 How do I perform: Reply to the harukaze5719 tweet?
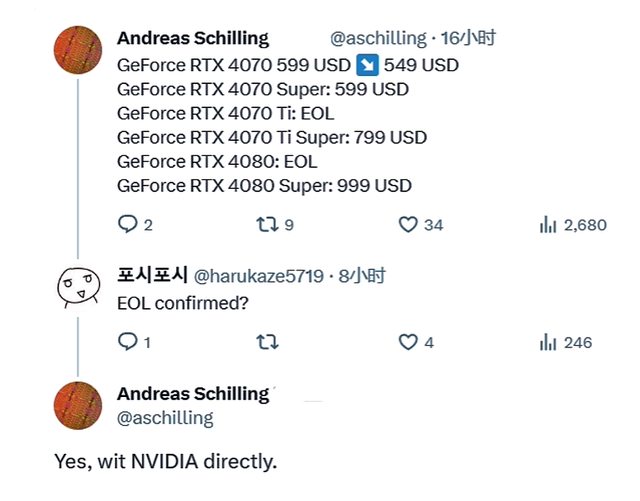127,342
